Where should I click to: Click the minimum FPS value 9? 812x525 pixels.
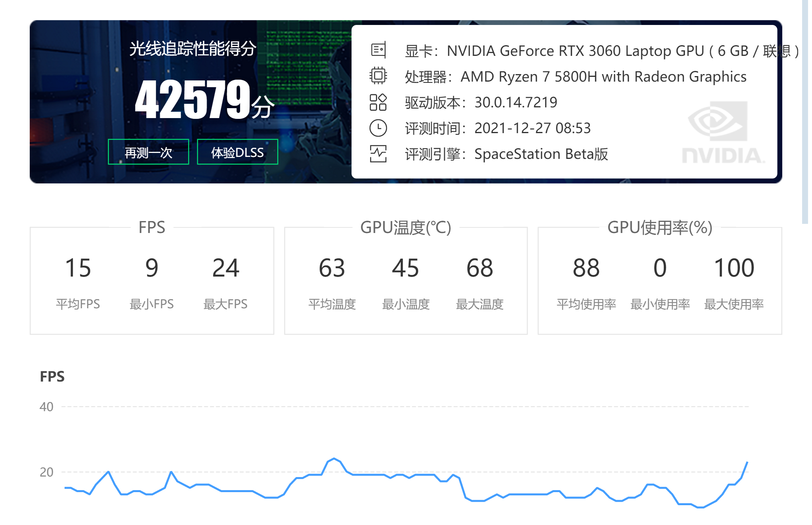point(152,268)
